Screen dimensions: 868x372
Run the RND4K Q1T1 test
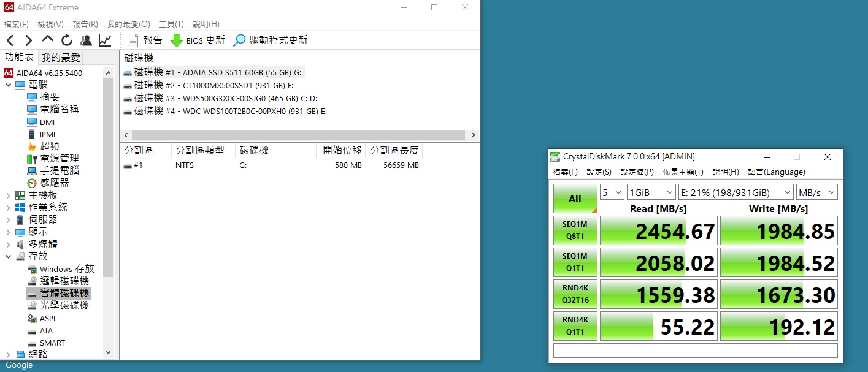click(x=575, y=326)
